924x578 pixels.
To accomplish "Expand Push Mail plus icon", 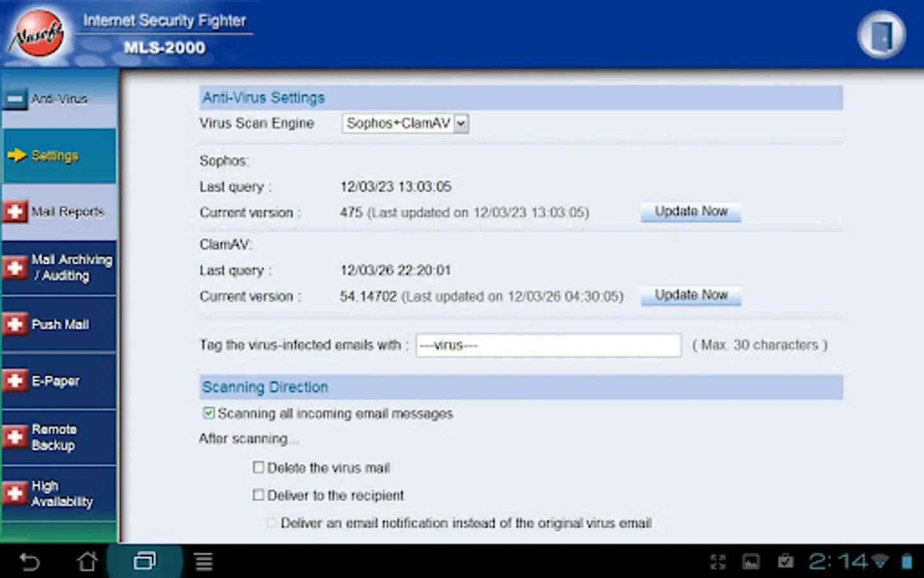I will click(x=15, y=324).
